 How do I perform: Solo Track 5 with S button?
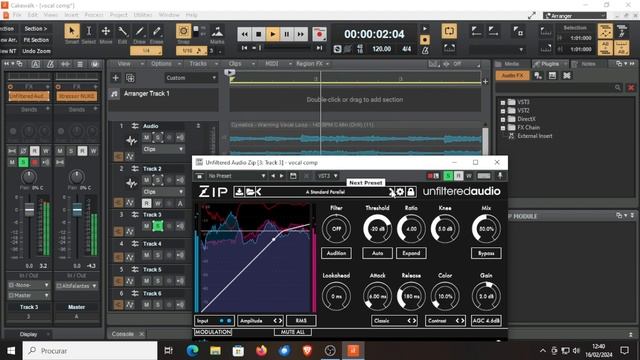click(158, 281)
